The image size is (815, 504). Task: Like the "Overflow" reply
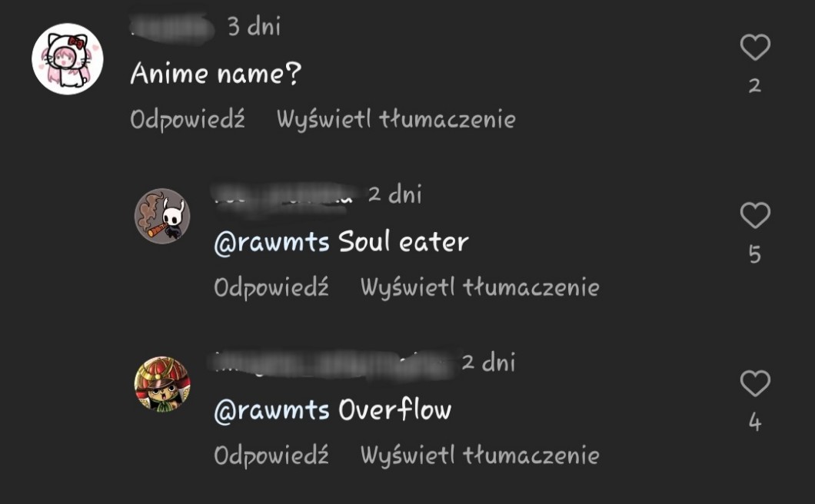[755, 383]
